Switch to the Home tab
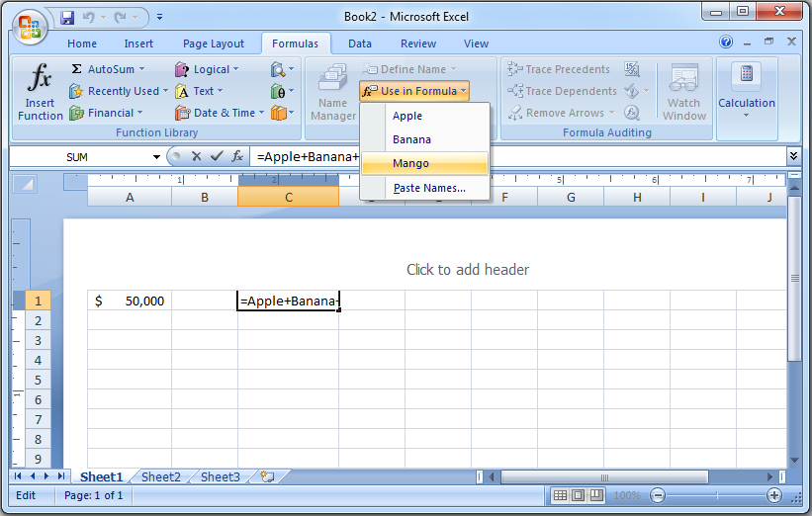Image resolution: width=812 pixels, height=516 pixels. pyautogui.click(x=82, y=43)
